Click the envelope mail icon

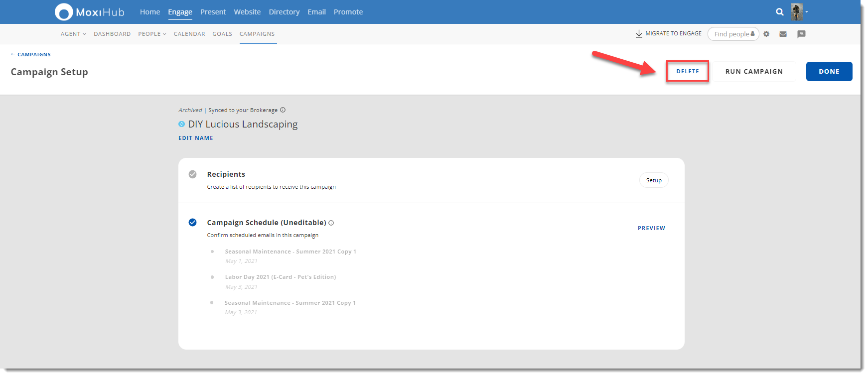pyautogui.click(x=783, y=34)
